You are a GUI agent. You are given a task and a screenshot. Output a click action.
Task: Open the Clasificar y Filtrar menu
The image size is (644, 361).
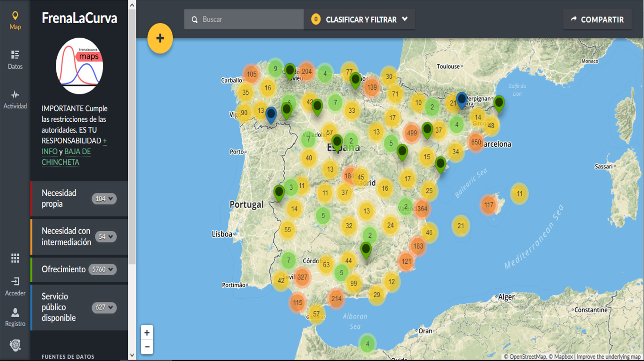360,19
